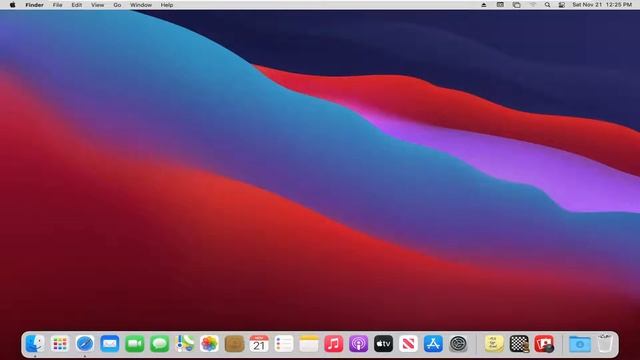
Task: Open Calendar showing date 21
Action: click(259, 344)
